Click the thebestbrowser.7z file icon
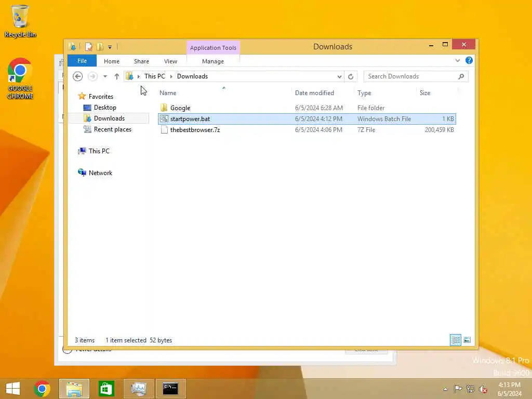The image size is (532, 399). (x=164, y=129)
